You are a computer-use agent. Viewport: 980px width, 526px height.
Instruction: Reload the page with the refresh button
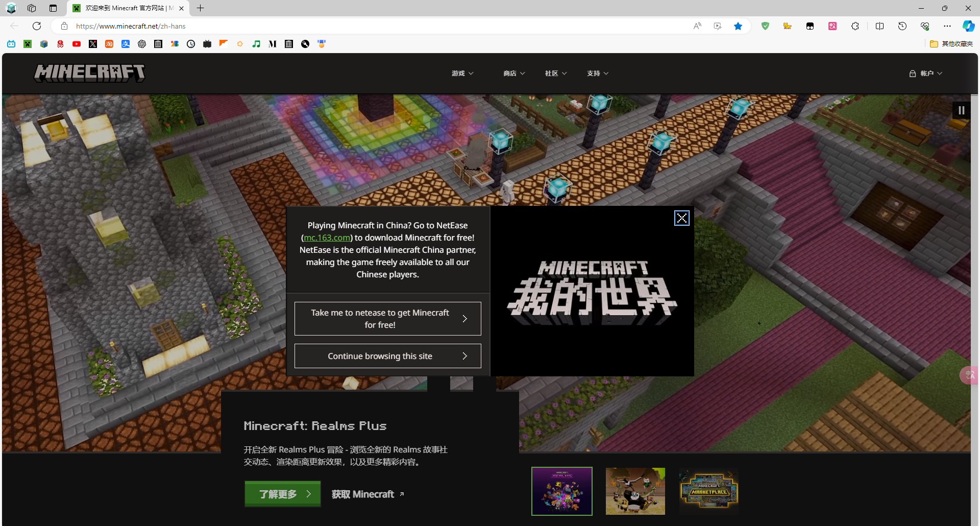[x=37, y=26]
